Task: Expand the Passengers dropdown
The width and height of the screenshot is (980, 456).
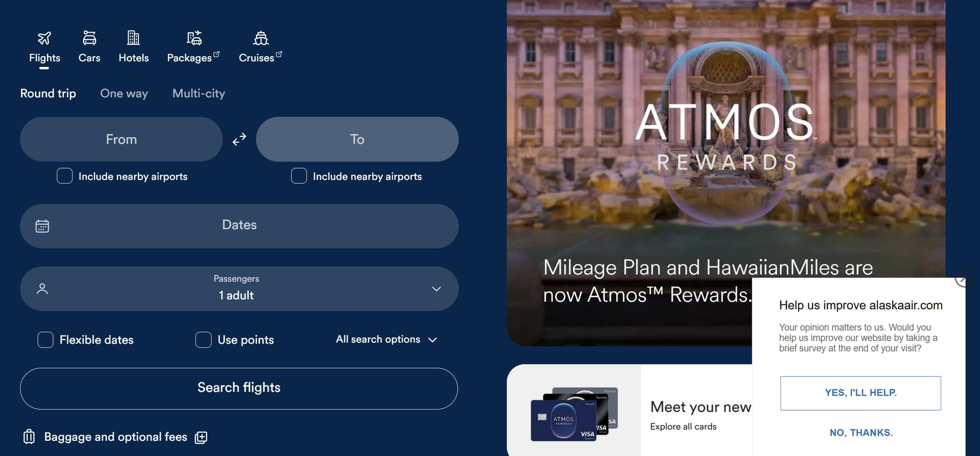Action: coord(436,289)
